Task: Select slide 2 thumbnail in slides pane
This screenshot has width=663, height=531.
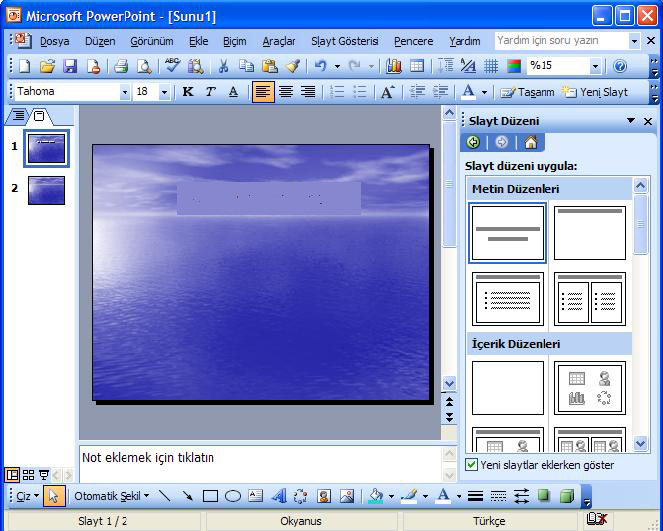Action: point(47,190)
